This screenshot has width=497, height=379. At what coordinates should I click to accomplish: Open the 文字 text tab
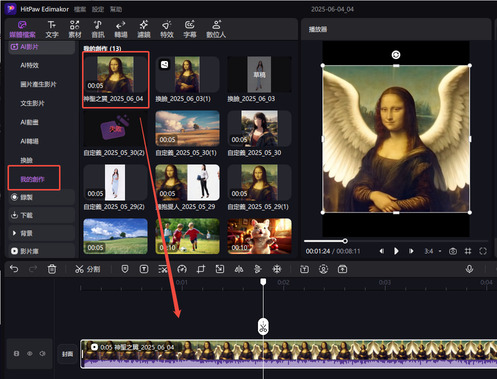52,29
